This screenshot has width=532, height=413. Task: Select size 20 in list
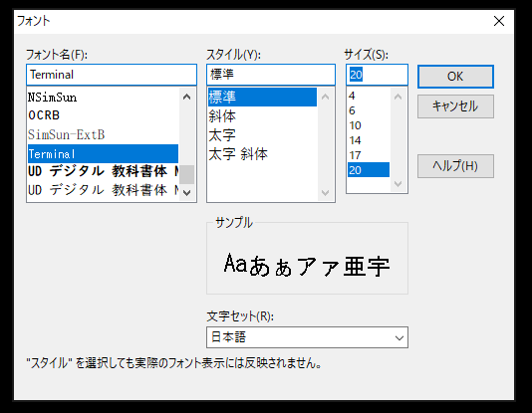369,170
